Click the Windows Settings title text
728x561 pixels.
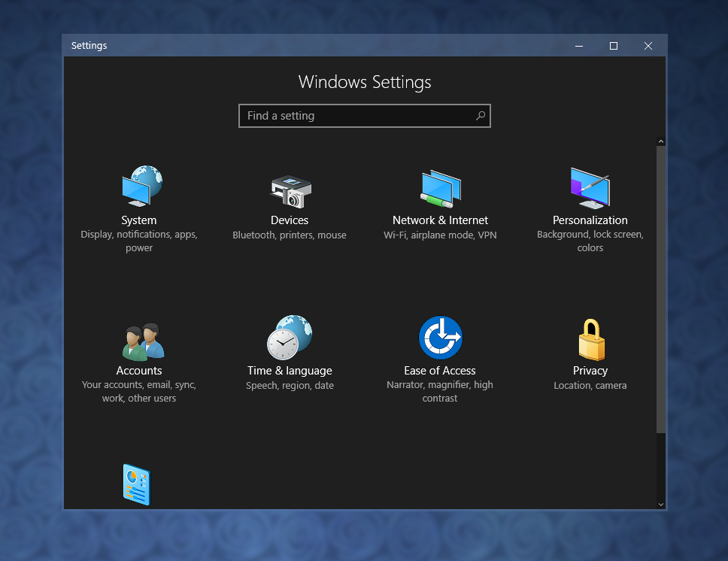(x=365, y=82)
